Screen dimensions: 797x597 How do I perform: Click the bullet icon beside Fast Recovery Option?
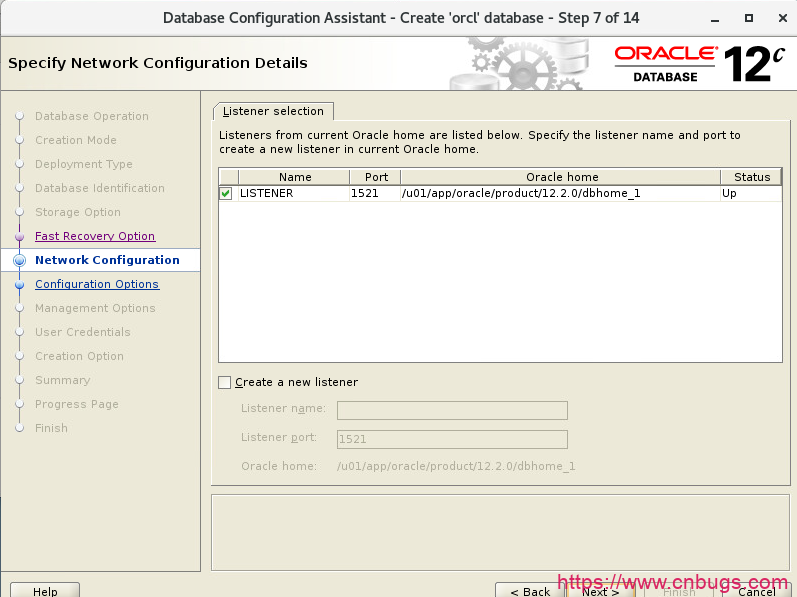coord(19,236)
